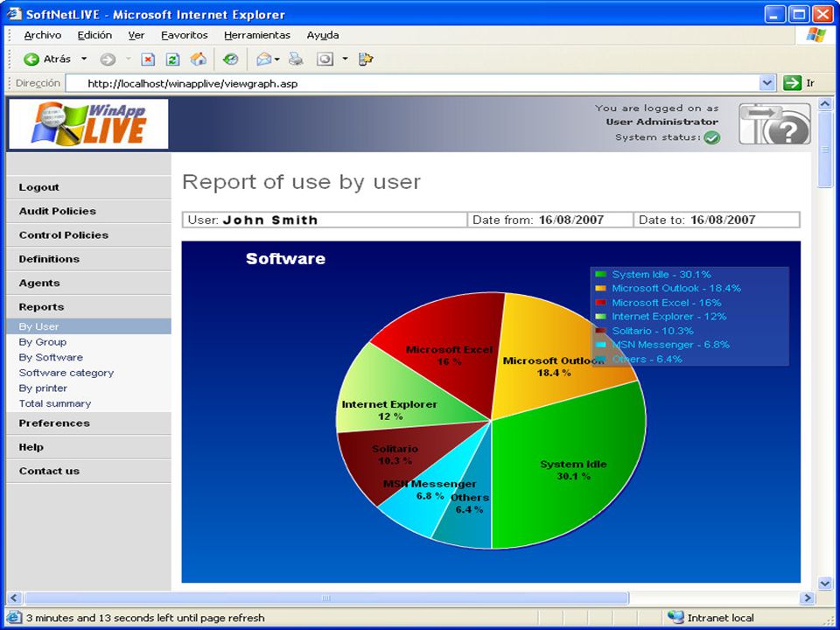Open the Ayuda menu

point(323,35)
